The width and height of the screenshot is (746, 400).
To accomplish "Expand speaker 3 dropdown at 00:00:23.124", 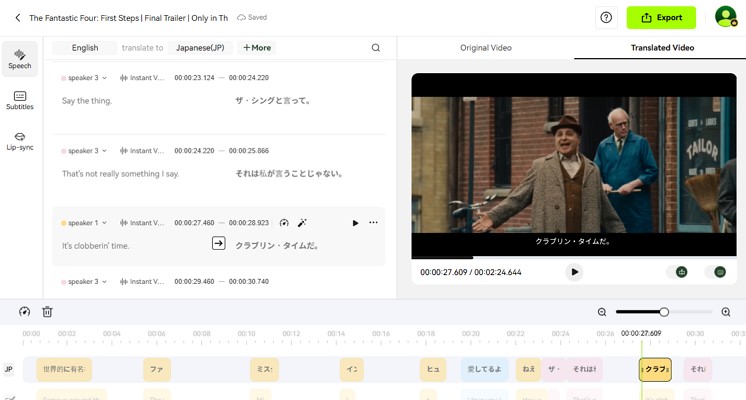I will (84, 78).
